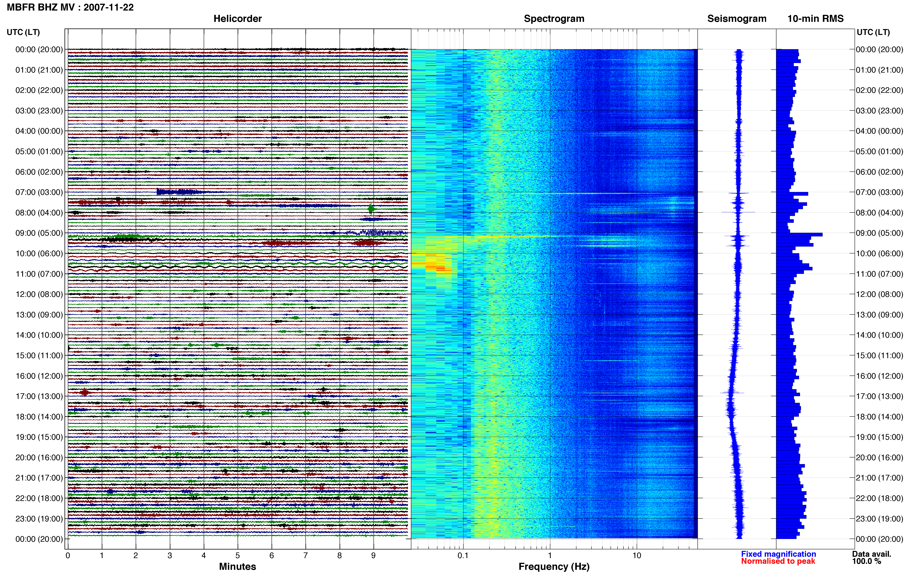Click the plot title 'MBFR BHZ MV : 2007-11-22'
Viewport: 924px width, 578px height.
(70, 7)
